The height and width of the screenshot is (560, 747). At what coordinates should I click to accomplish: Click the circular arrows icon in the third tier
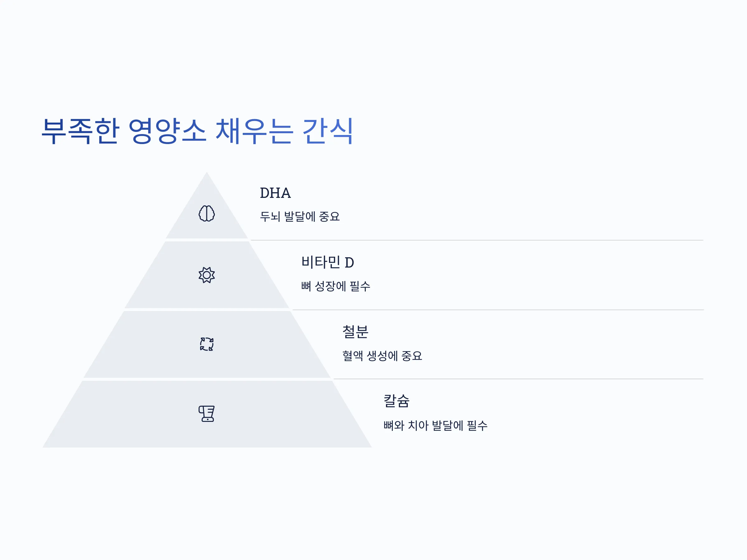coord(207,344)
